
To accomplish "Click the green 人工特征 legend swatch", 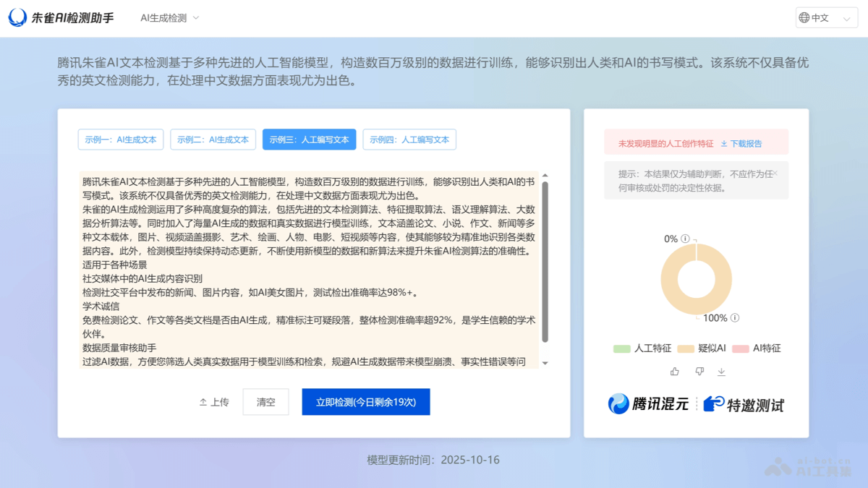I will 621,348.
